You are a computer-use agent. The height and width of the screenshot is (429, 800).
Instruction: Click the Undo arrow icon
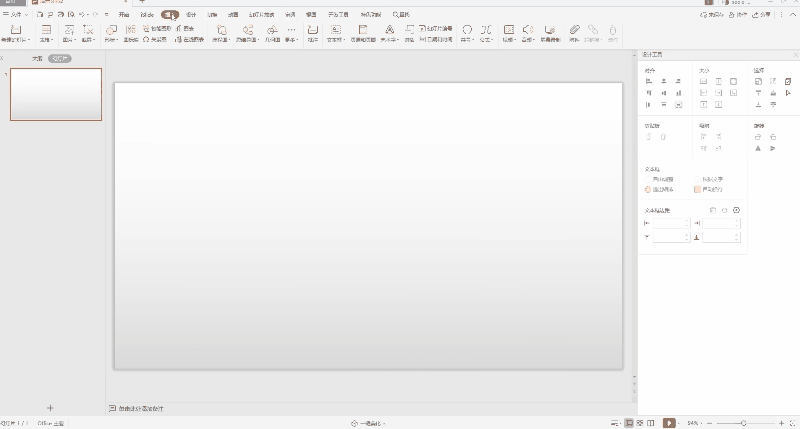click(x=82, y=14)
